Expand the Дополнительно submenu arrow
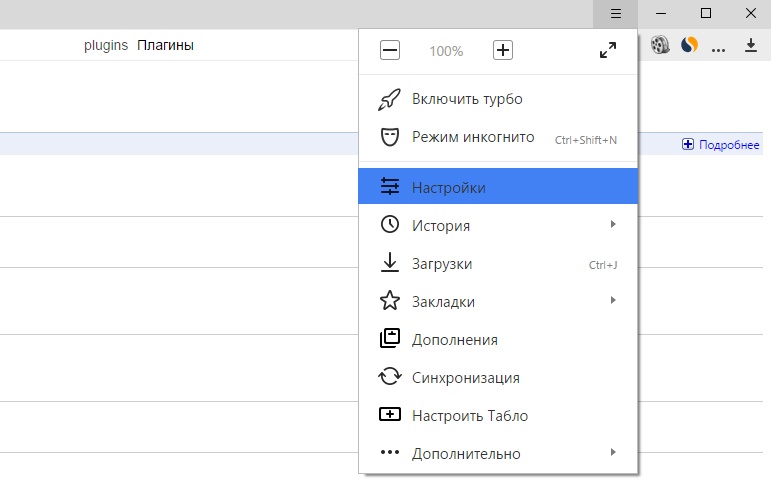This screenshot has height=483, width=771. [x=613, y=452]
